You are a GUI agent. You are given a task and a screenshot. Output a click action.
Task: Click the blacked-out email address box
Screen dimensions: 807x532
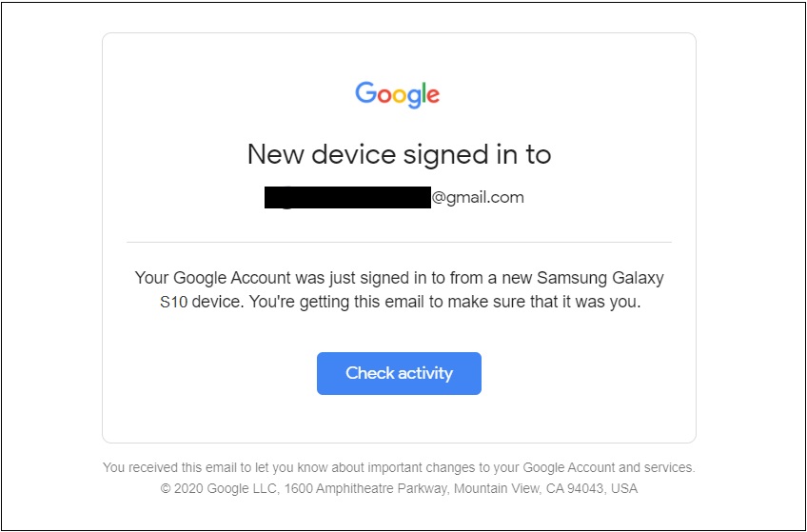[347, 198]
